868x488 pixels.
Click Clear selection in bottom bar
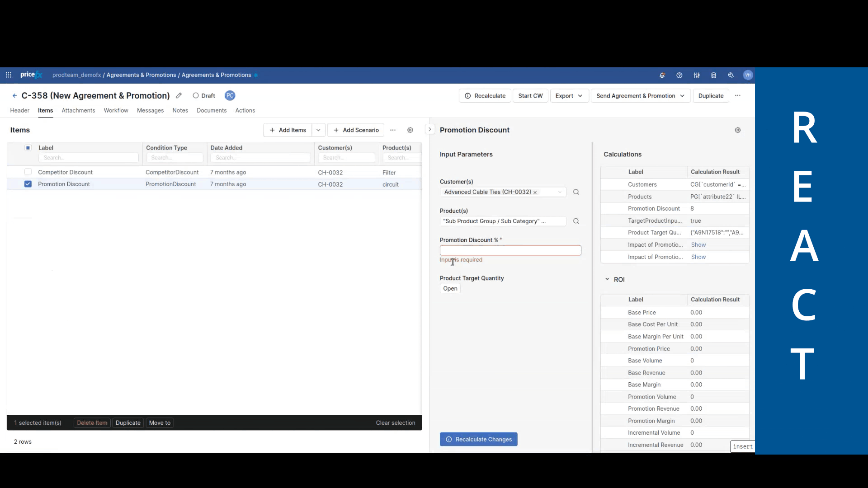point(395,423)
